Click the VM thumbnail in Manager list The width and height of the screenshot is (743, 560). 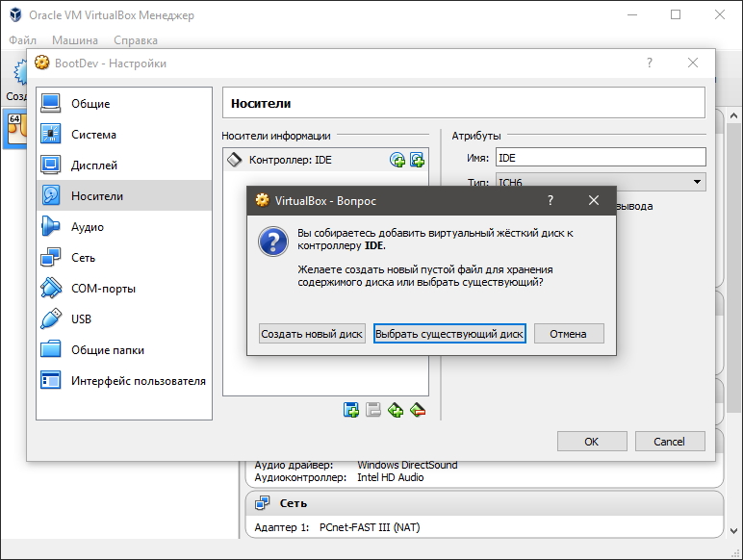tap(15, 128)
